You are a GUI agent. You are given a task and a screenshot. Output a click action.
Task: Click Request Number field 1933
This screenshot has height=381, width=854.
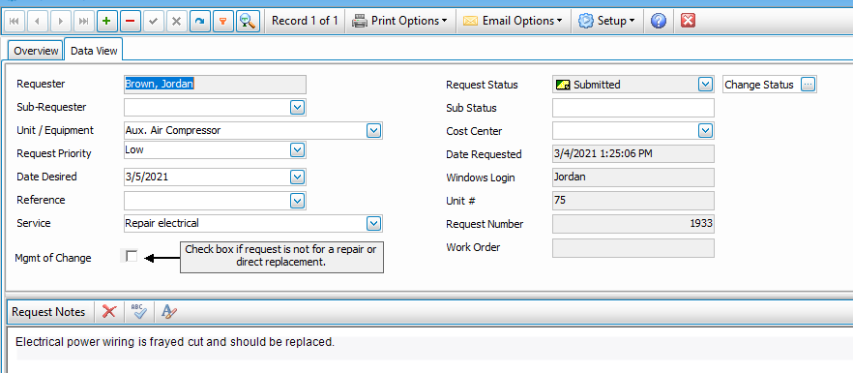point(633,224)
